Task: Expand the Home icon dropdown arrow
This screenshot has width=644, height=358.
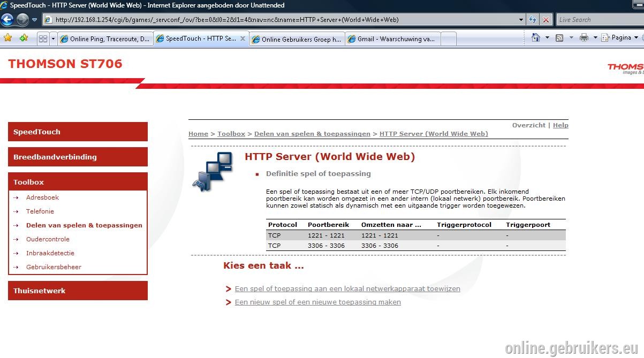Action: click(547, 37)
